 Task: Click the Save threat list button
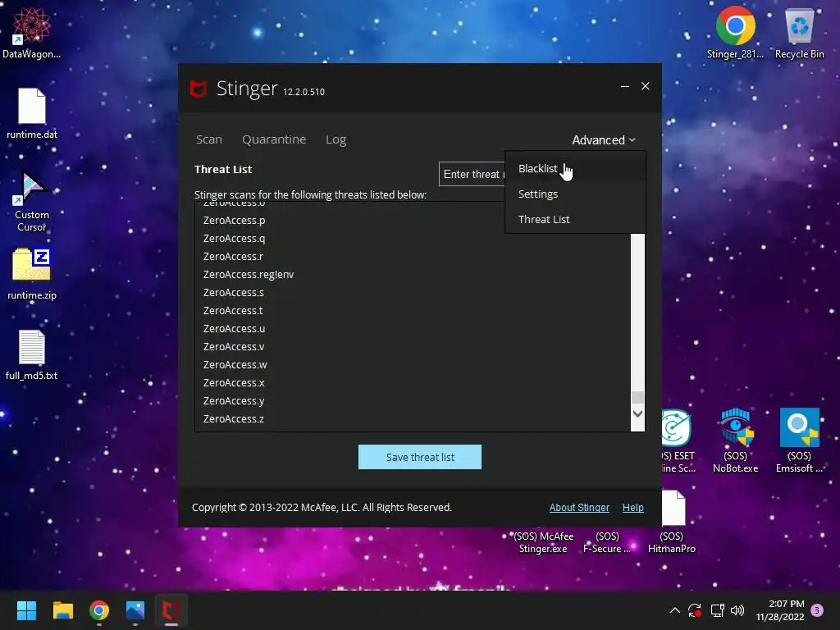click(420, 457)
